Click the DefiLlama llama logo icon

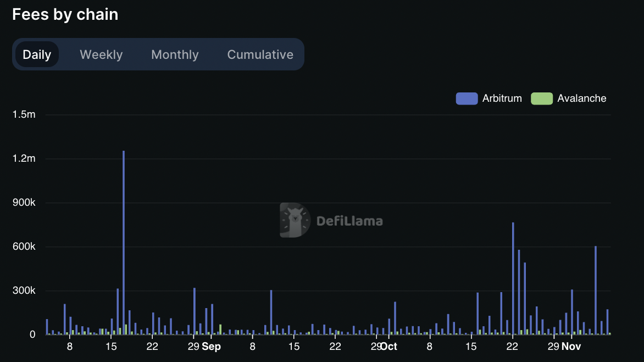tap(295, 220)
